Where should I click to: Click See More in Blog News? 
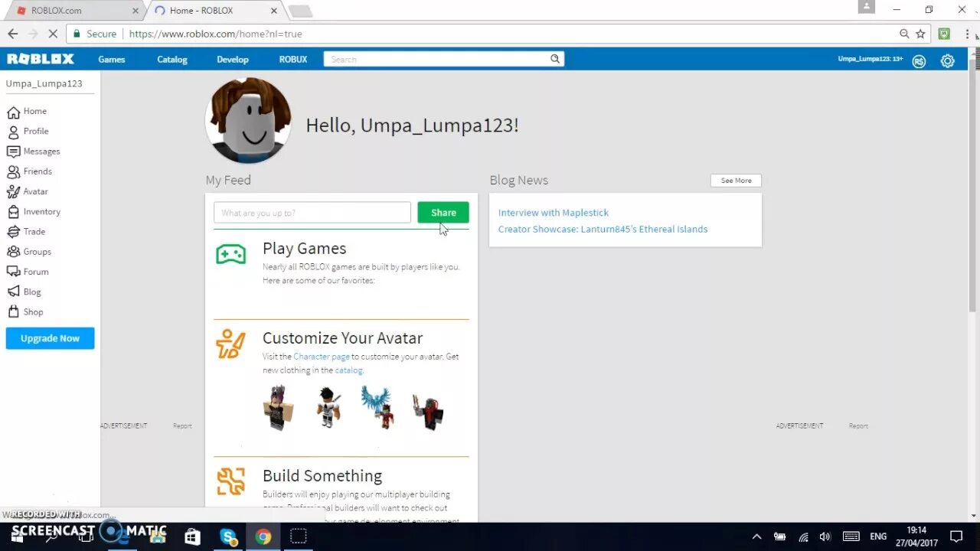pos(736,181)
